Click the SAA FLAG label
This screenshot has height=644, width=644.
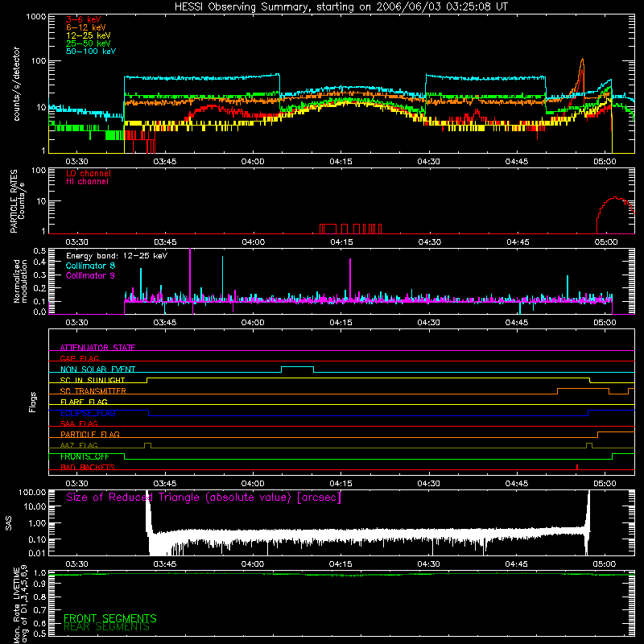coord(79,423)
